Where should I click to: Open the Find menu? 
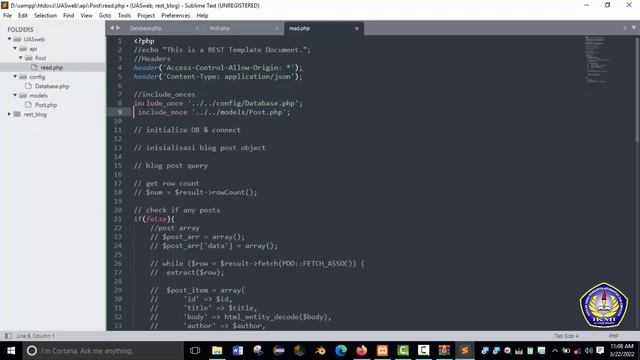69,16
